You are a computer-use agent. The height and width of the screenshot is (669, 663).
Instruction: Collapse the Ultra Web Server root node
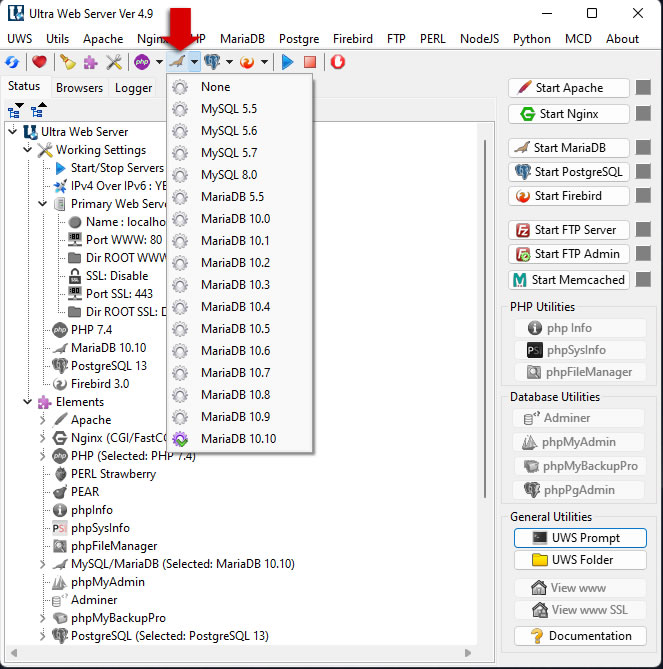[x=13, y=131]
